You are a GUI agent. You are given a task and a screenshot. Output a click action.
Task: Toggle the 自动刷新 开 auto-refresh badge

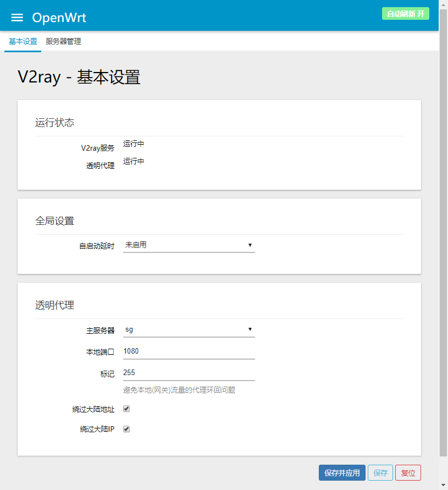click(x=406, y=14)
